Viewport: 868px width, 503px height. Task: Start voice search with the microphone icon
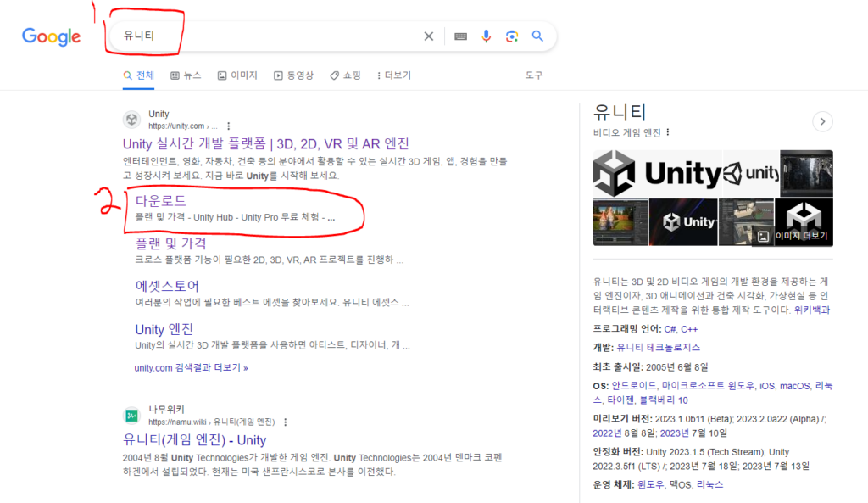coord(485,36)
